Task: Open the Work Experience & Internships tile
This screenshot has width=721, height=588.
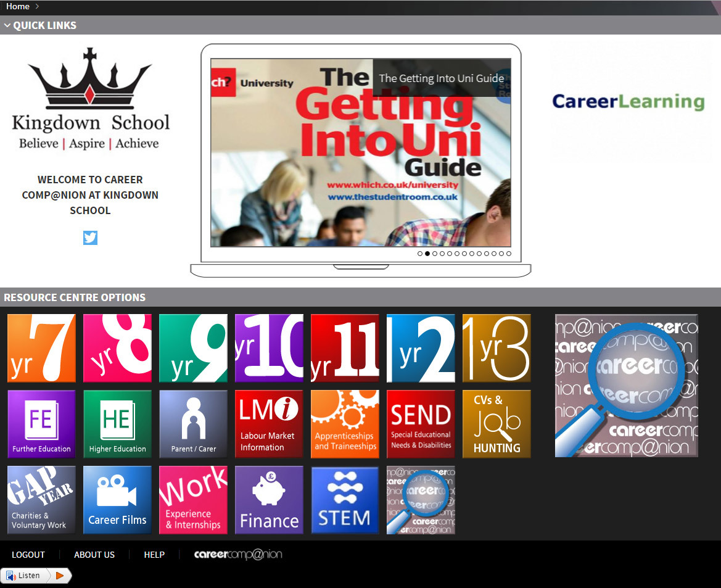Action: (x=193, y=500)
